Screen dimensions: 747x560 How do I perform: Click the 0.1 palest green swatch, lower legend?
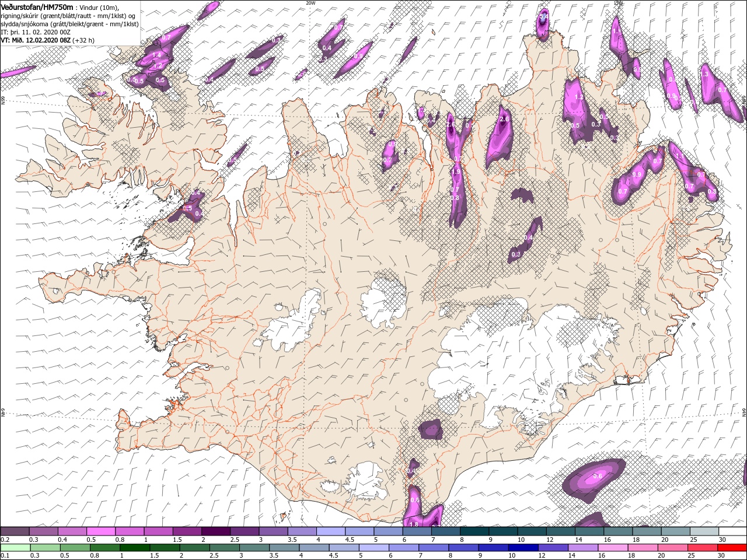15,548
